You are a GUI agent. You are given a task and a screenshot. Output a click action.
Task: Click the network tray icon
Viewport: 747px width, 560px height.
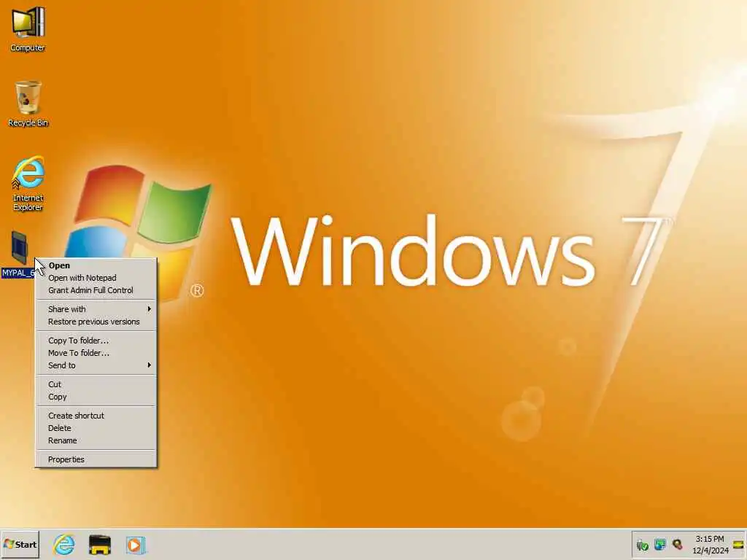tap(659, 544)
